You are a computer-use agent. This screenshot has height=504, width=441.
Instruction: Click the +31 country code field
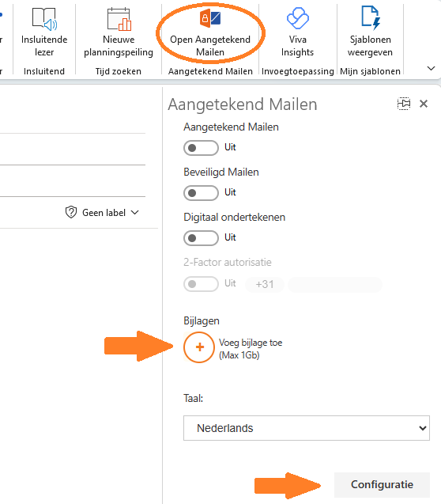(265, 285)
